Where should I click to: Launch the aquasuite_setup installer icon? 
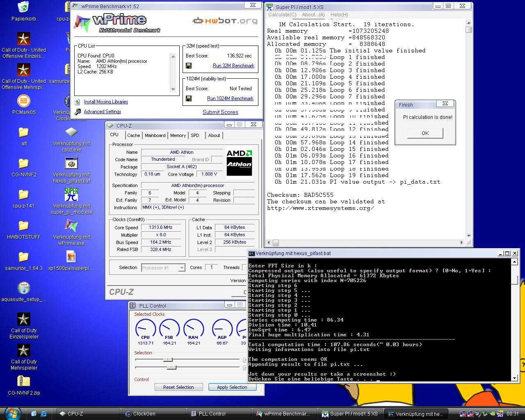pyautogui.click(x=23, y=288)
